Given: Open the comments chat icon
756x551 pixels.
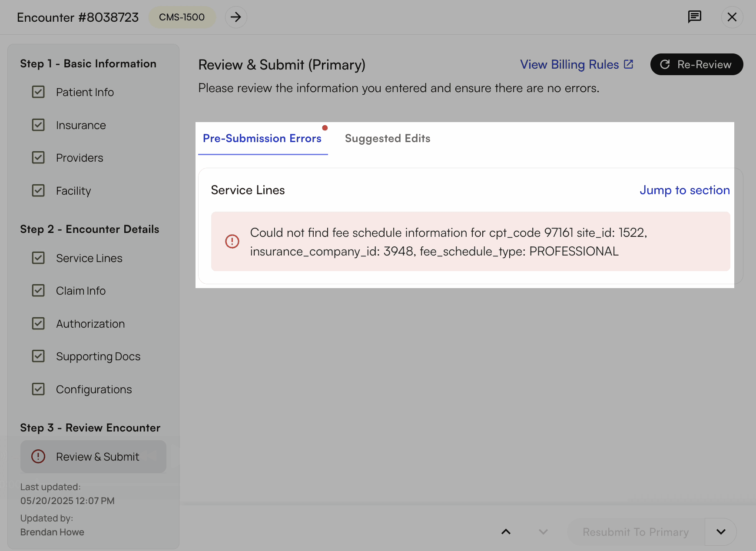Looking at the screenshot, I should pyautogui.click(x=694, y=17).
